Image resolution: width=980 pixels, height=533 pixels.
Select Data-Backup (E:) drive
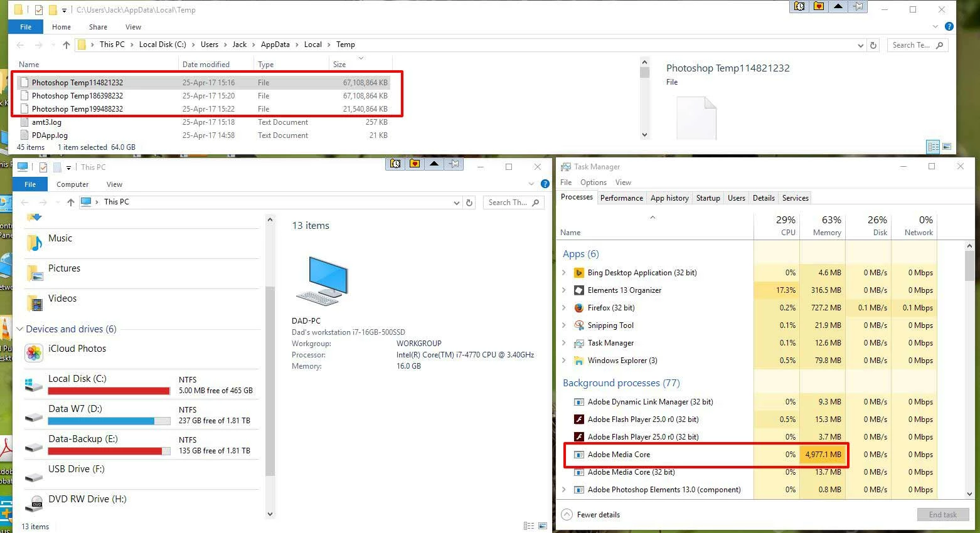142,445
